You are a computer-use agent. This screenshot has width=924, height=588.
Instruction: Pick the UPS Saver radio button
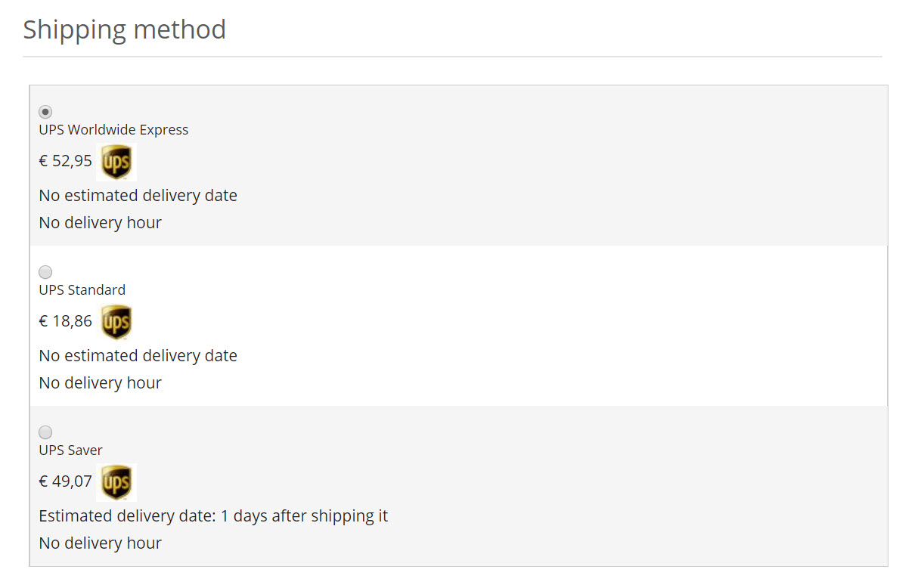45,432
